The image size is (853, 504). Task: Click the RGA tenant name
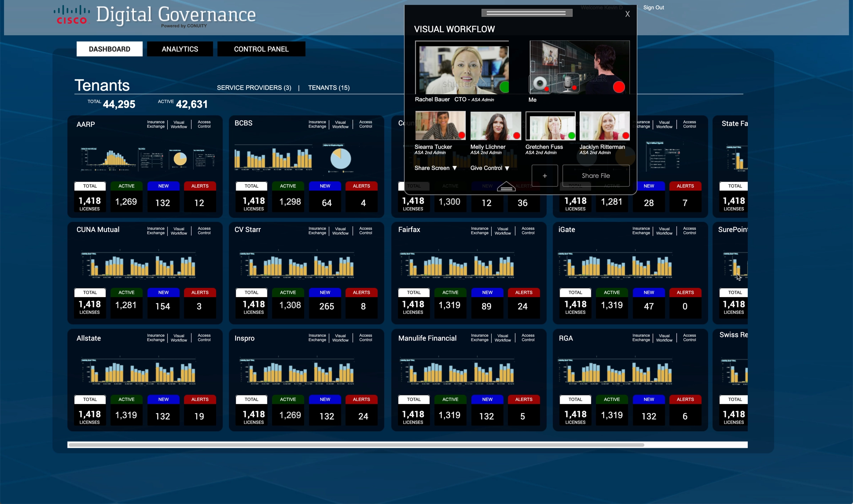565,338
